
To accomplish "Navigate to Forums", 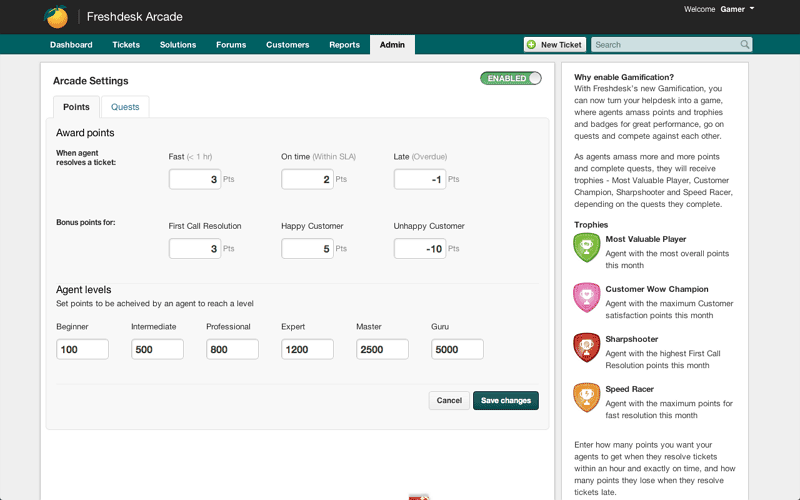I will [231, 44].
